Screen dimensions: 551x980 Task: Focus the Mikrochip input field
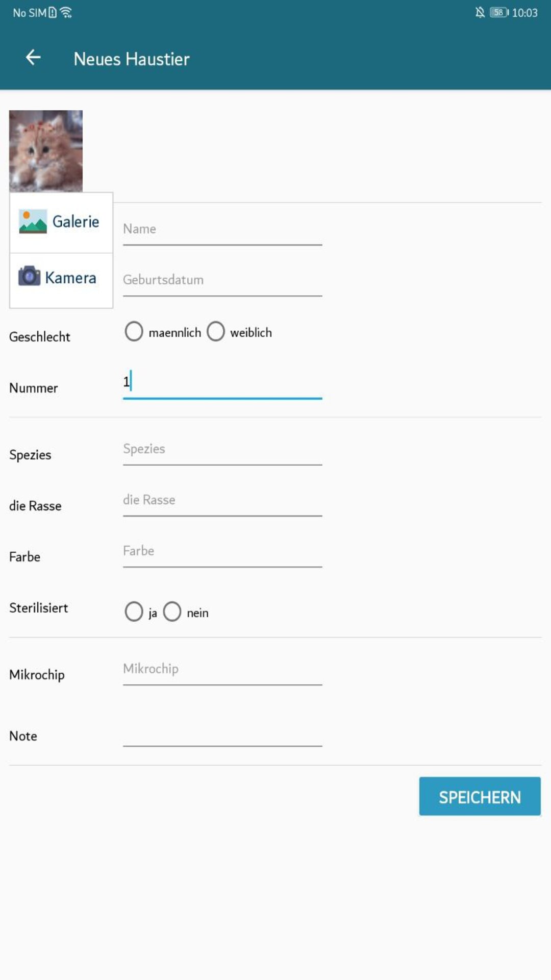point(222,669)
